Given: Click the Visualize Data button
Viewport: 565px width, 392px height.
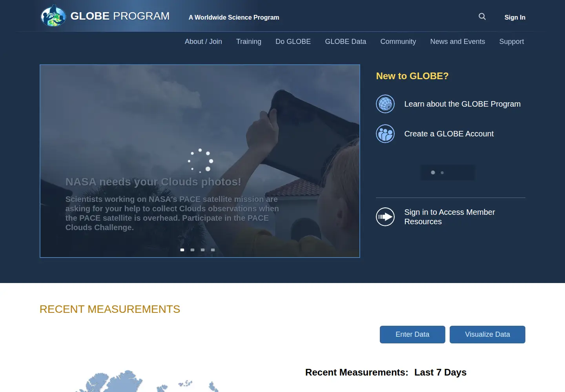Looking at the screenshot, I should click(x=487, y=334).
